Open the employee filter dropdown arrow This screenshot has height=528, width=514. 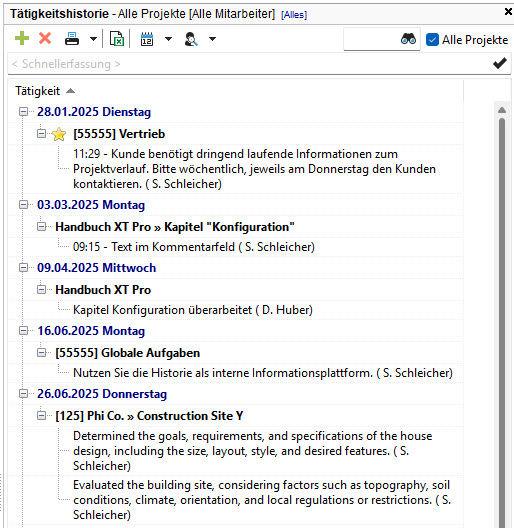coord(212,39)
